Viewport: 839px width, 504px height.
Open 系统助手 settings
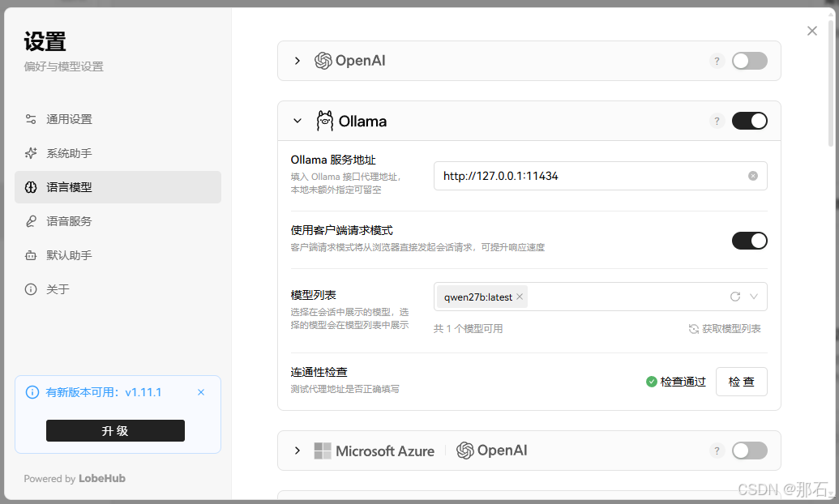coord(118,154)
